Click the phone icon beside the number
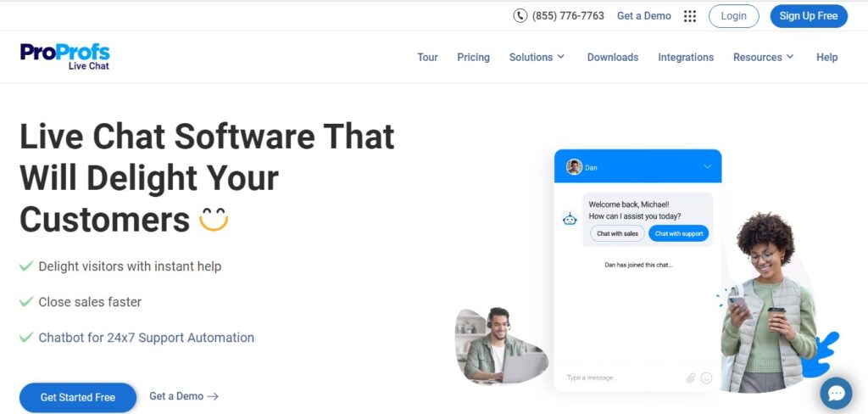 click(520, 16)
